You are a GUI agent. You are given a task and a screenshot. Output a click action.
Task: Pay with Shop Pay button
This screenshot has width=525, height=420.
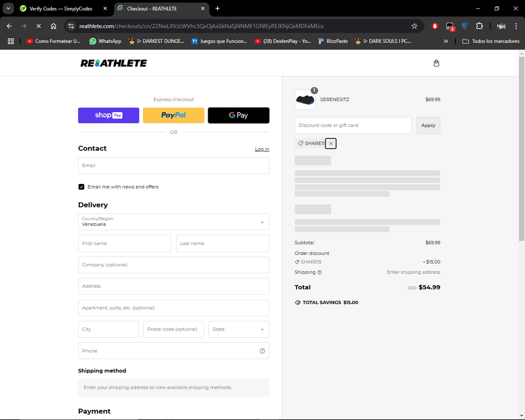(108, 115)
